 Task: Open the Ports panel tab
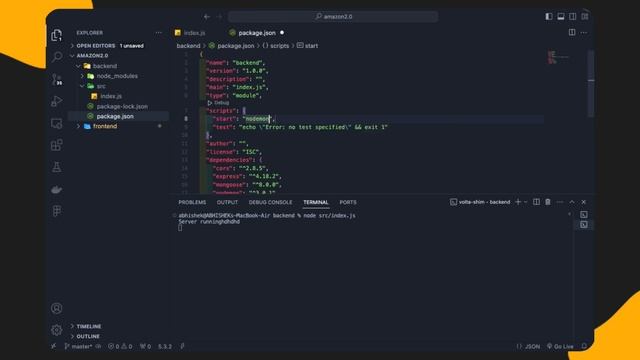pos(348,202)
